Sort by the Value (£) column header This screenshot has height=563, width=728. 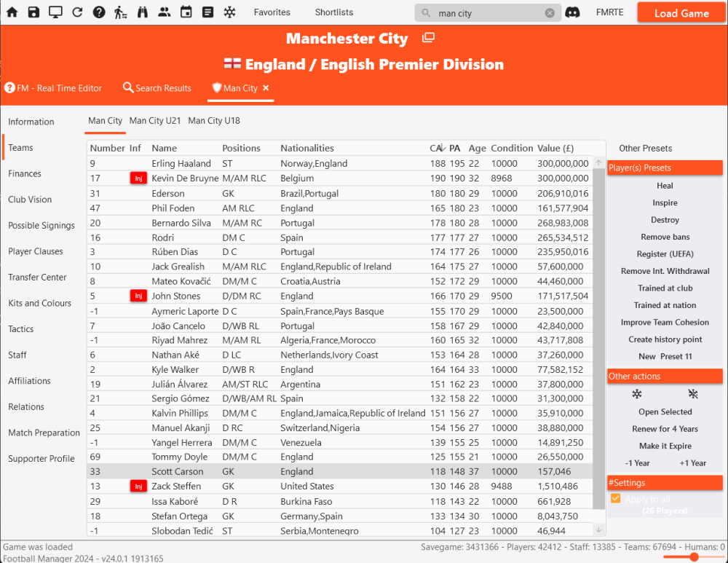click(x=555, y=148)
